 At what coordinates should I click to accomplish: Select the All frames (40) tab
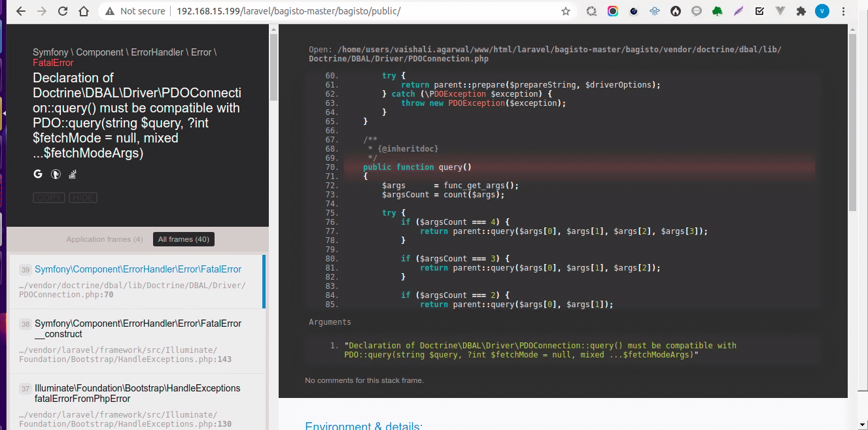tap(184, 239)
